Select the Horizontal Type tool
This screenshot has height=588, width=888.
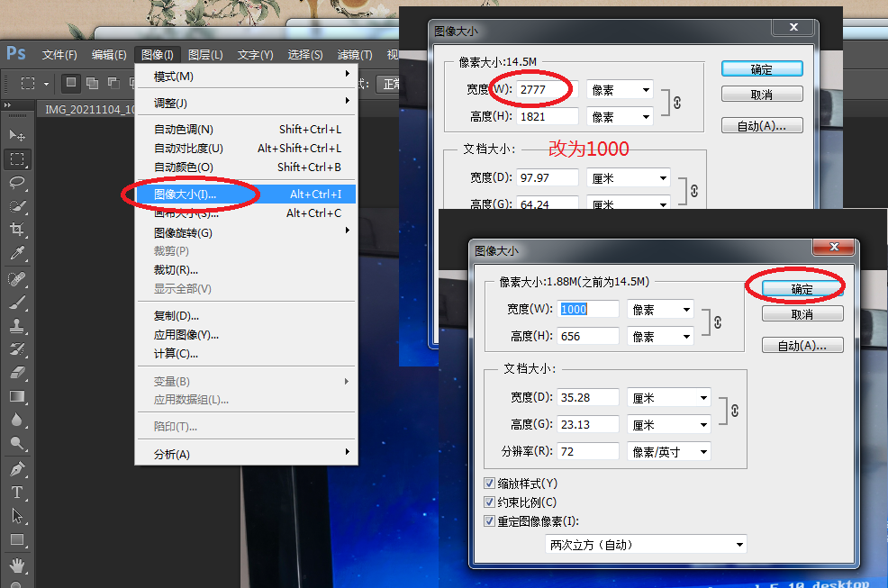[17, 493]
